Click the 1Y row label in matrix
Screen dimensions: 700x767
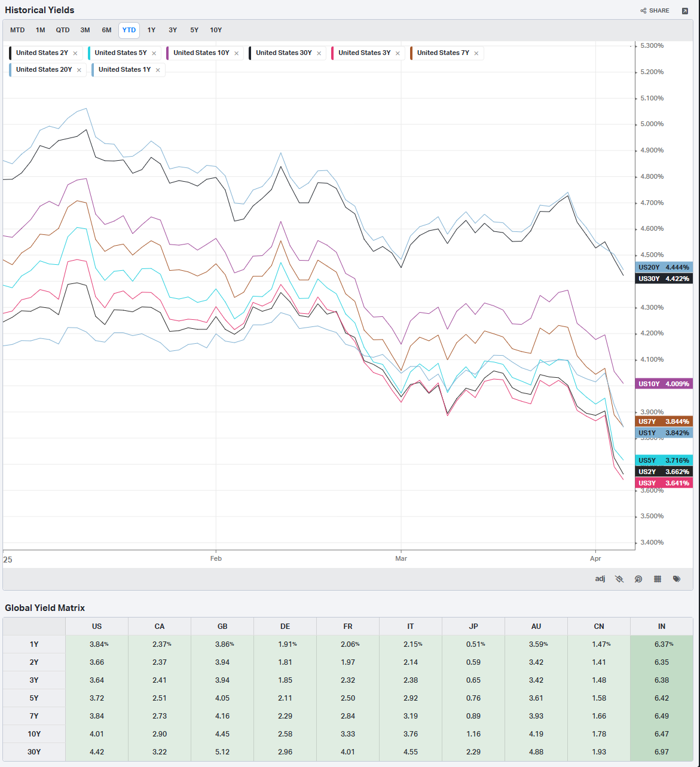tap(34, 644)
